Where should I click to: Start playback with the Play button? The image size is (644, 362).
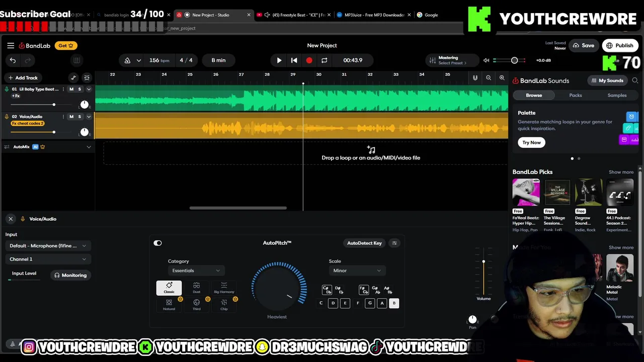(x=279, y=60)
